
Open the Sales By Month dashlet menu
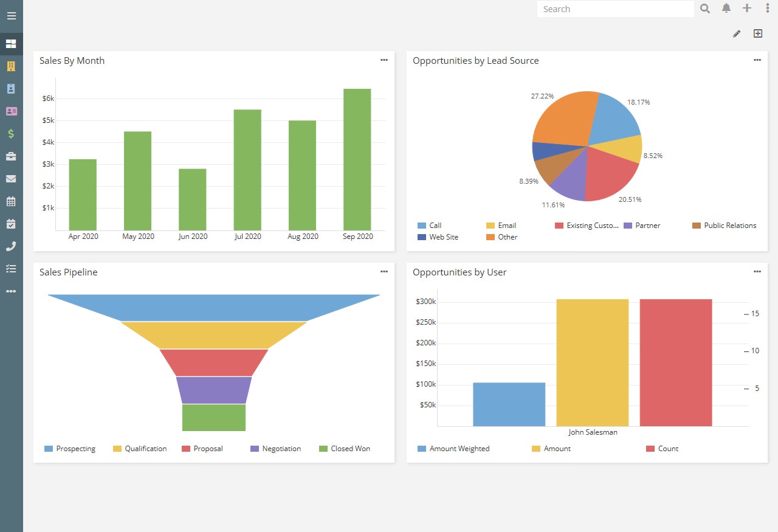[x=384, y=60]
